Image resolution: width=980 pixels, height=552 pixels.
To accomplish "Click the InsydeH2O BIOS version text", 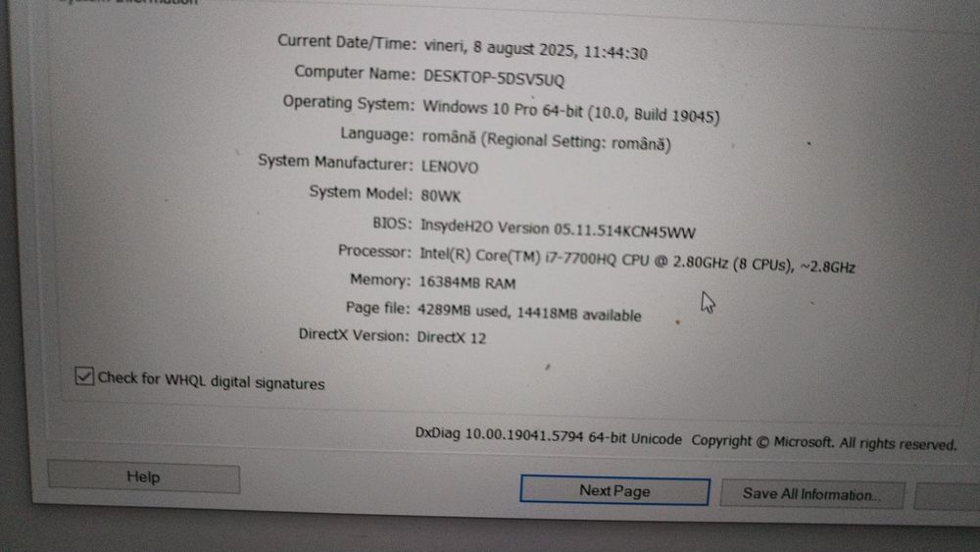I will (x=558, y=228).
